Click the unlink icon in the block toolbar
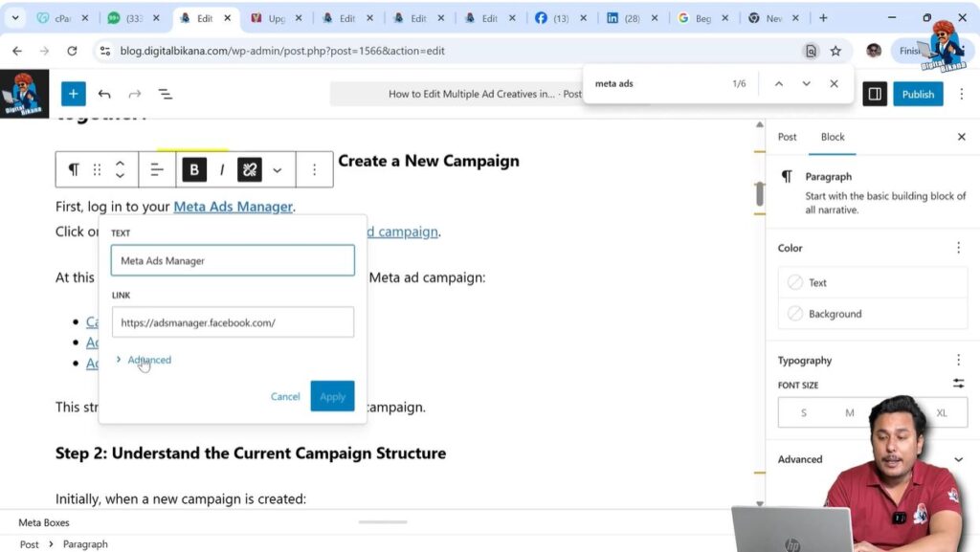Image resolution: width=980 pixels, height=552 pixels. pos(249,169)
